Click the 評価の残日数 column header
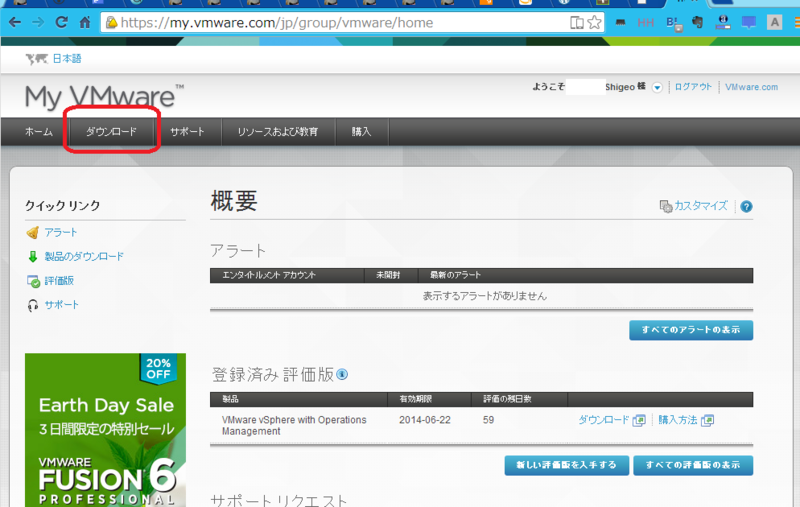The height and width of the screenshot is (507, 800). coord(507,399)
